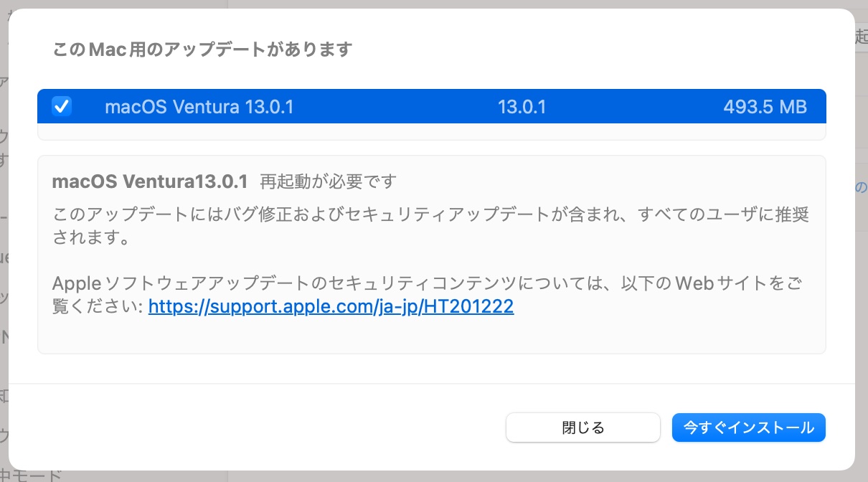
Task: Click the Appleソフトウェアアップデート security content paragraph
Action: click(x=430, y=295)
